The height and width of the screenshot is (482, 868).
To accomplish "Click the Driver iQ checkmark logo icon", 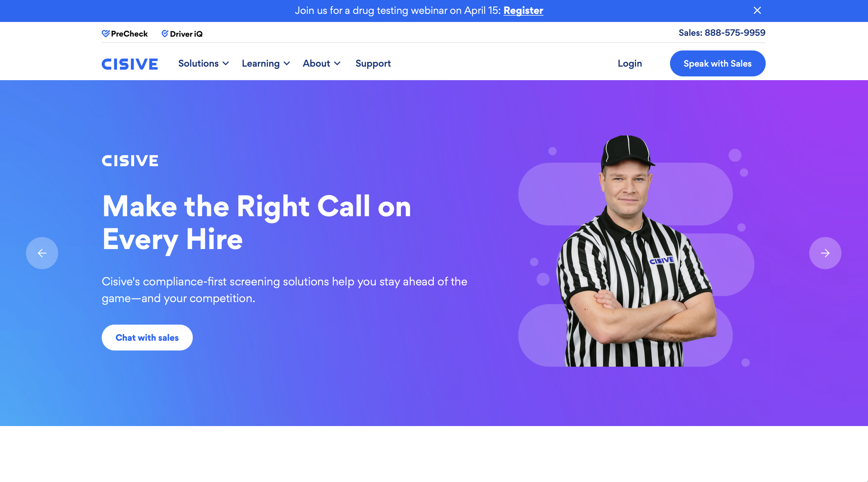I will (x=165, y=33).
